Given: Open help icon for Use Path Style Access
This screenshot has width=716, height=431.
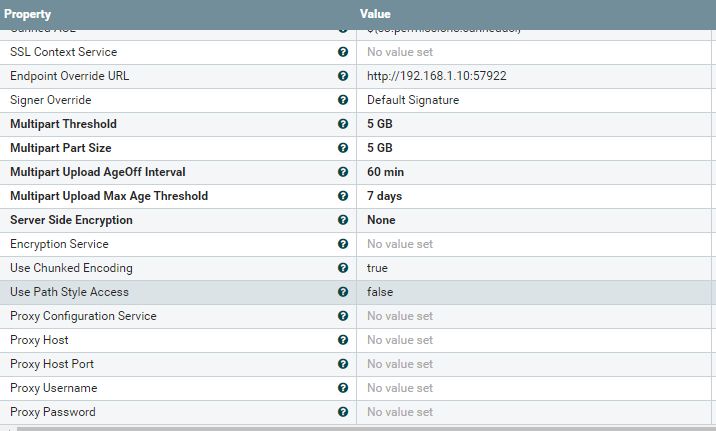Looking at the screenshot, I should point(343,292).
